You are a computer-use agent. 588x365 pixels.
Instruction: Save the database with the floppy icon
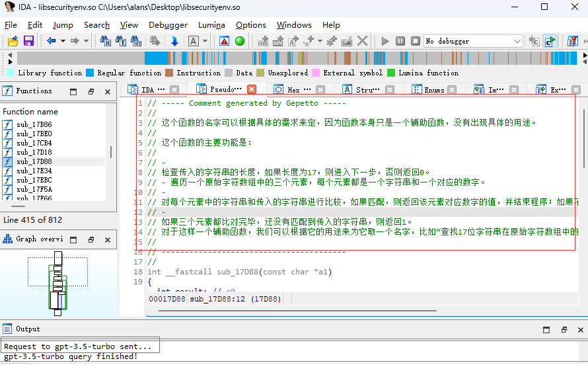tap(29, 41)
